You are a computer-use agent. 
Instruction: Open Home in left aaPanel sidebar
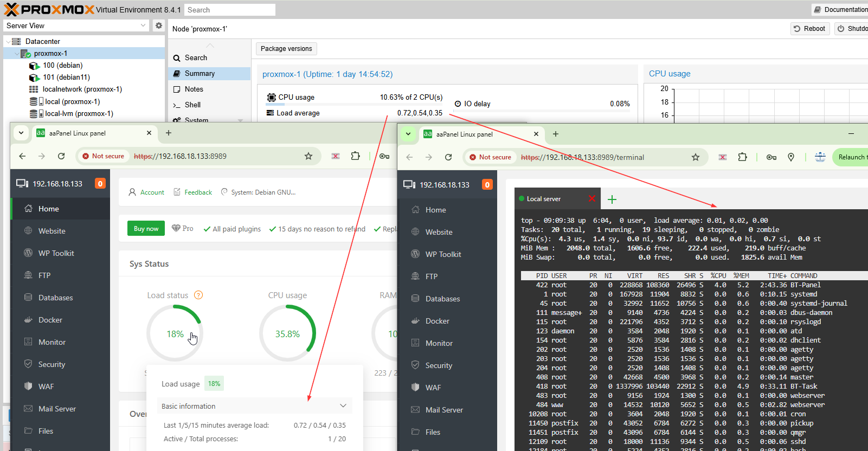pos(60,209)
